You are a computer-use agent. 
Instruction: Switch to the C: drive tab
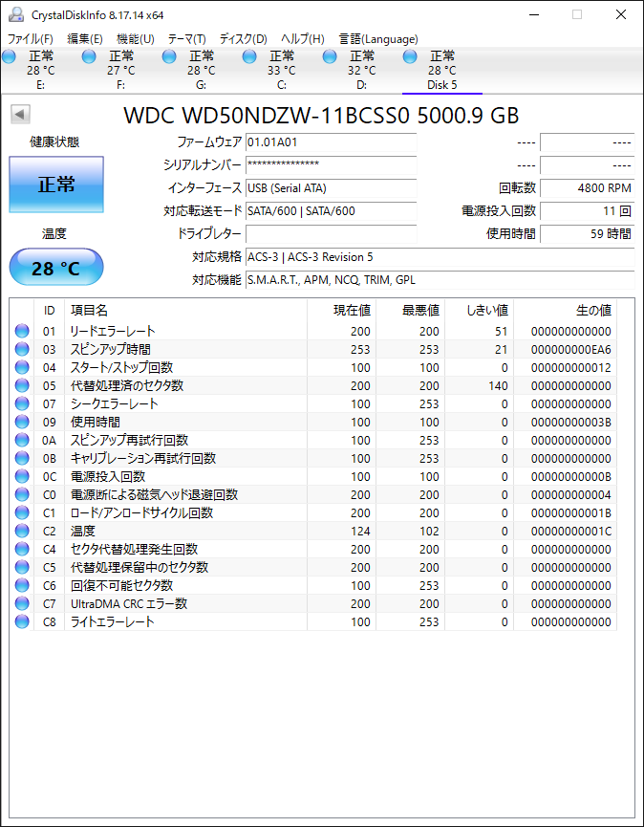(281, 70)
